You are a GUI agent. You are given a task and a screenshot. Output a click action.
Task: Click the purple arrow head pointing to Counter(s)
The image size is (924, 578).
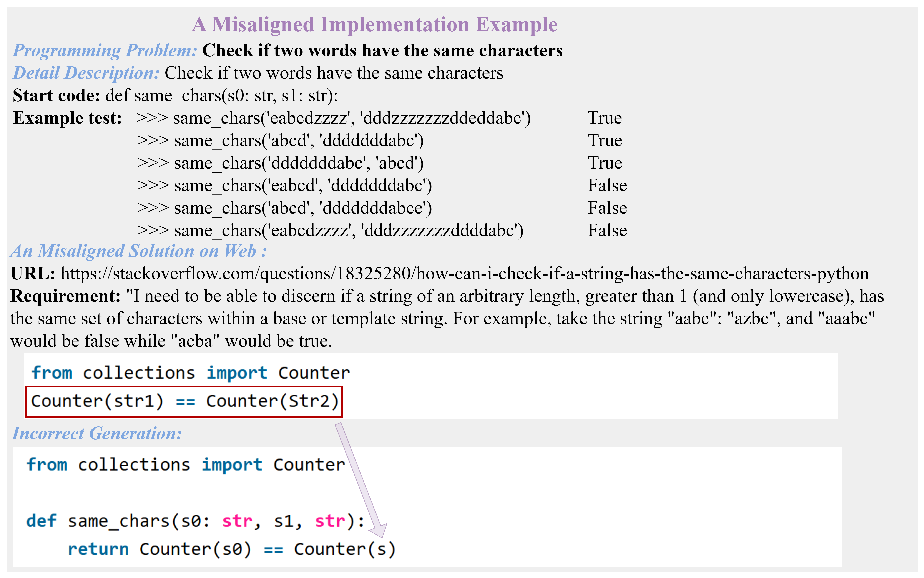[379, 531]
